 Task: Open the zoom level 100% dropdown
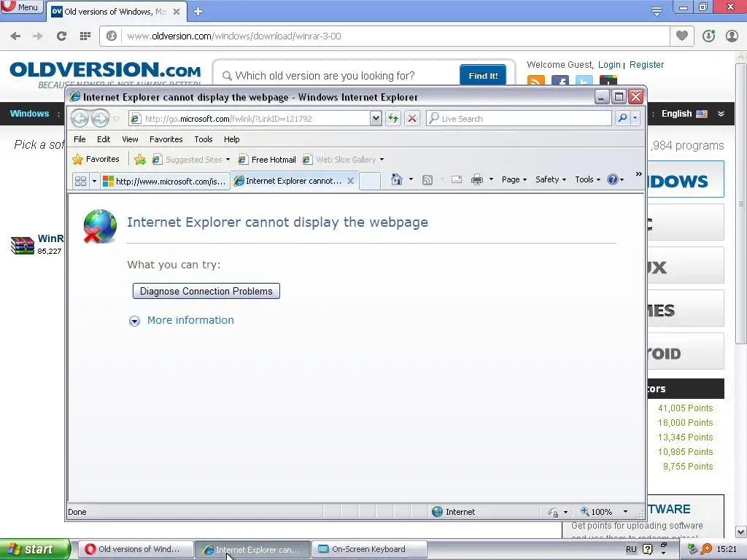pyautogui.click(x=625, y=512)
